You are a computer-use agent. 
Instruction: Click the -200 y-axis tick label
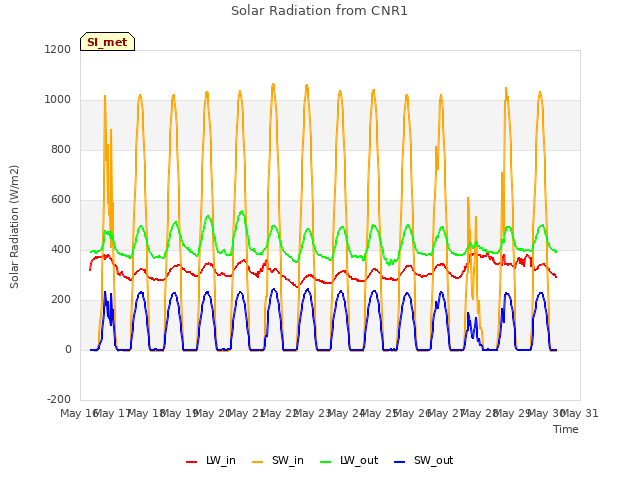59,399
